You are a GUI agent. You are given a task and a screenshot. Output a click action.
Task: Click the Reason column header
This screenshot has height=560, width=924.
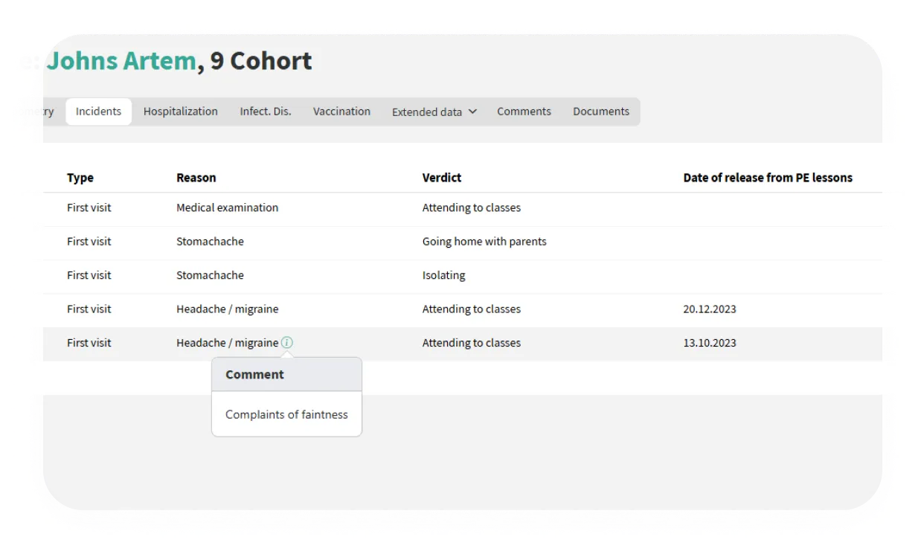pos(196,178)
